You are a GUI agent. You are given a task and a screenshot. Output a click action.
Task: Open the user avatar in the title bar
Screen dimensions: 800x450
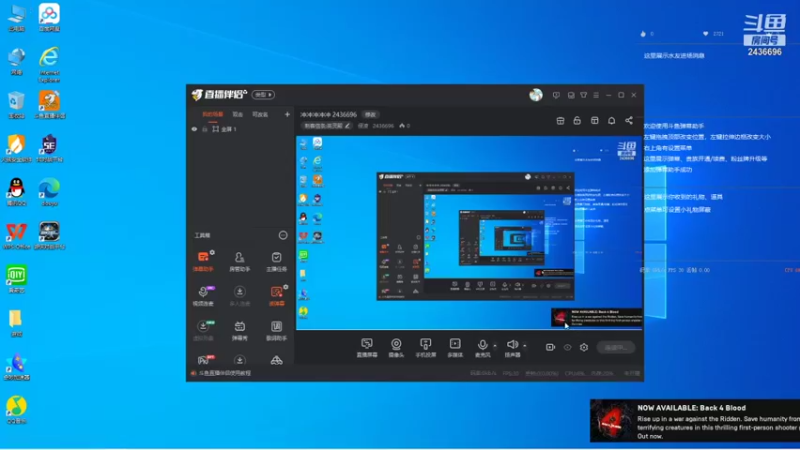[x=536, y=95]
